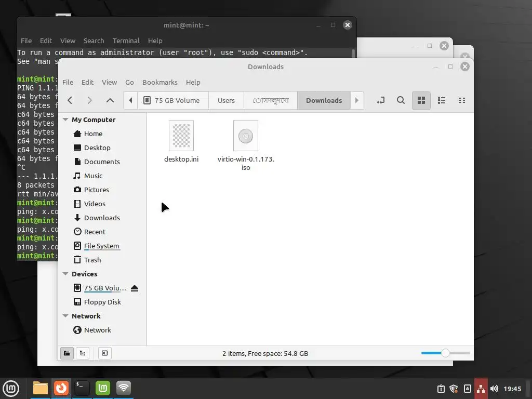The image size is (532, 399).
Task: Switch to Terminal in the taskbar
Action: coord(82,389)
